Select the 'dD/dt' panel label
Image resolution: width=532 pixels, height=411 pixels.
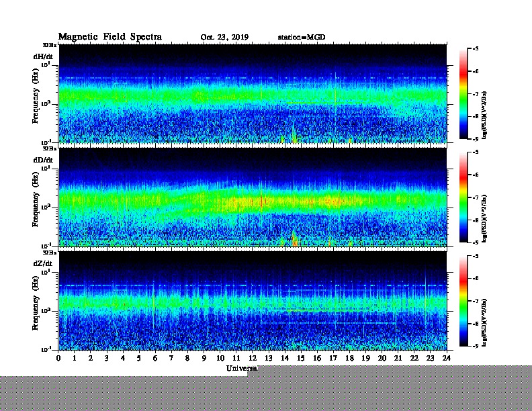(x=43, y=160)
